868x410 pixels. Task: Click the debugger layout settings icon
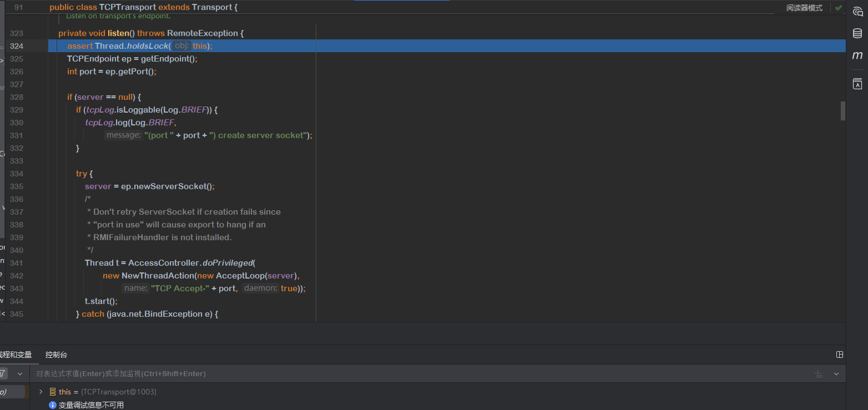click(840, 355)
